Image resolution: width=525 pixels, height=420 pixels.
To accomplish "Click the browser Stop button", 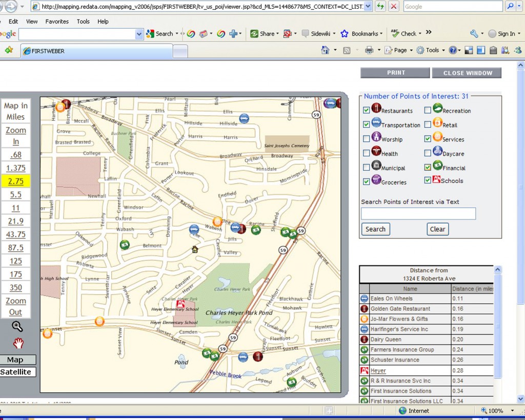I will click(x=394, y=6).
